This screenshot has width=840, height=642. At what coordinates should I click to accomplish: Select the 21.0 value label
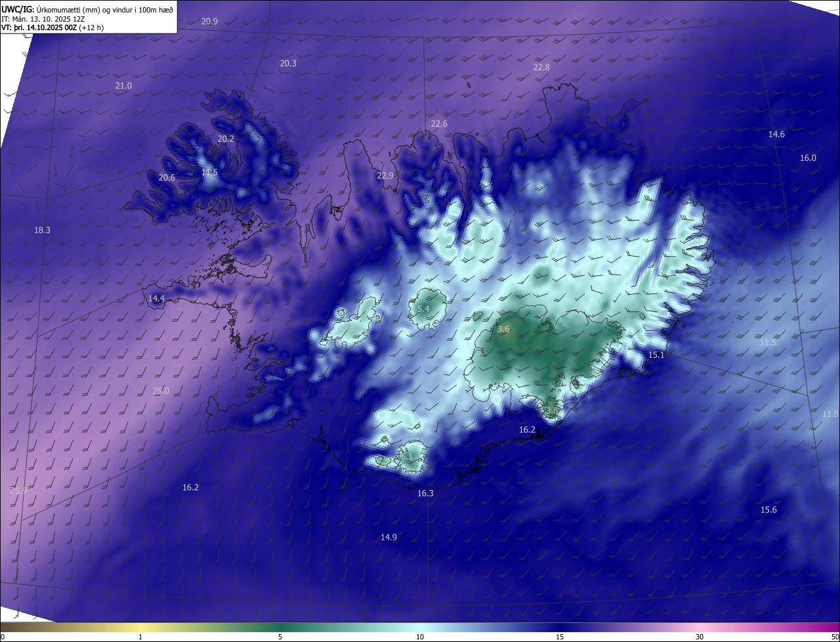coord(123,85)
